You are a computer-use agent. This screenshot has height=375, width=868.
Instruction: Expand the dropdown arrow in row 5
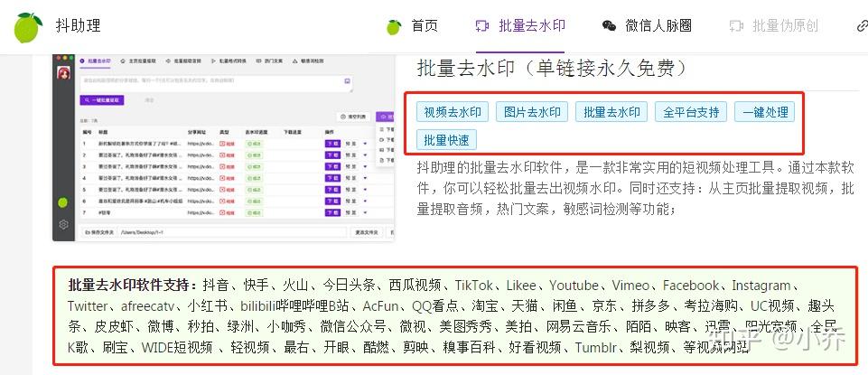365,190
